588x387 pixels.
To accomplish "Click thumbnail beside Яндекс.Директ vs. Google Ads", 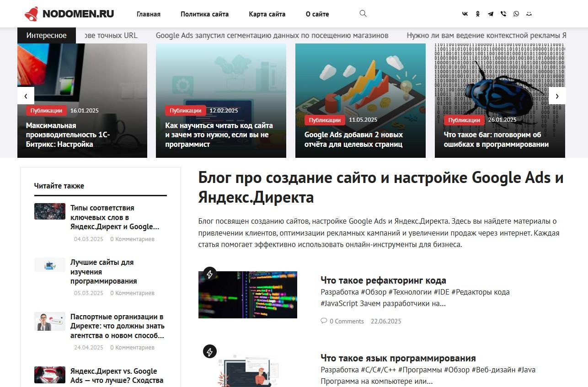I will 50,375.
